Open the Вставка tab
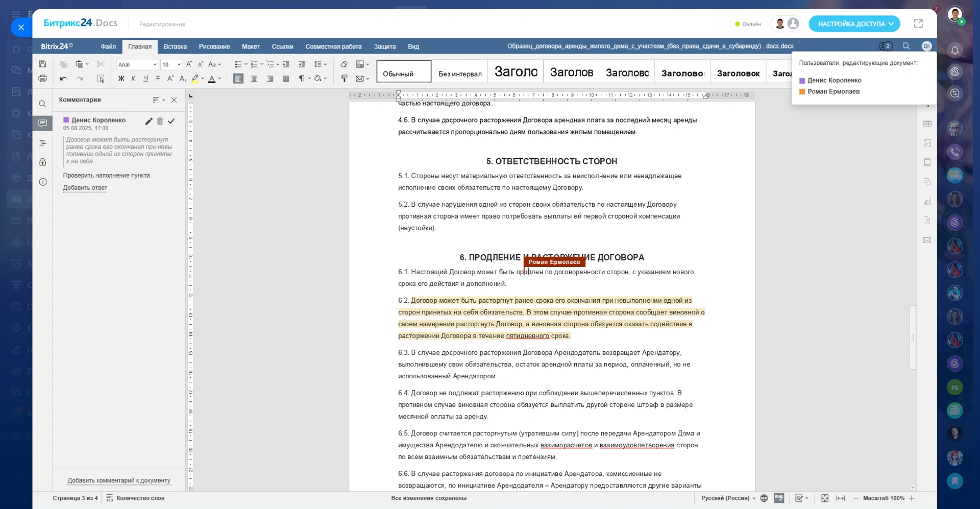This screenshot has height=509, width=980. pyautogui.click(x=175, y=46)
